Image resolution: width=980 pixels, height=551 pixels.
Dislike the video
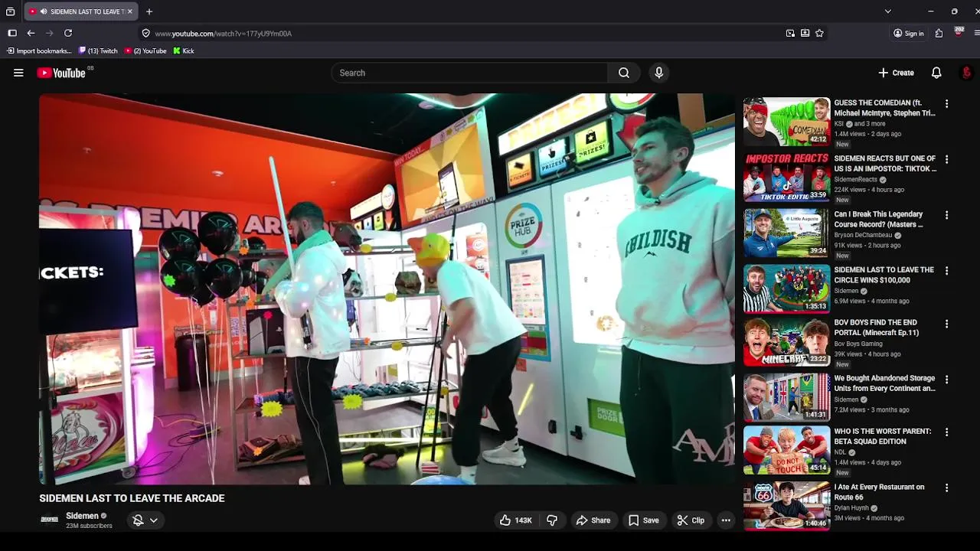[552, 520]
